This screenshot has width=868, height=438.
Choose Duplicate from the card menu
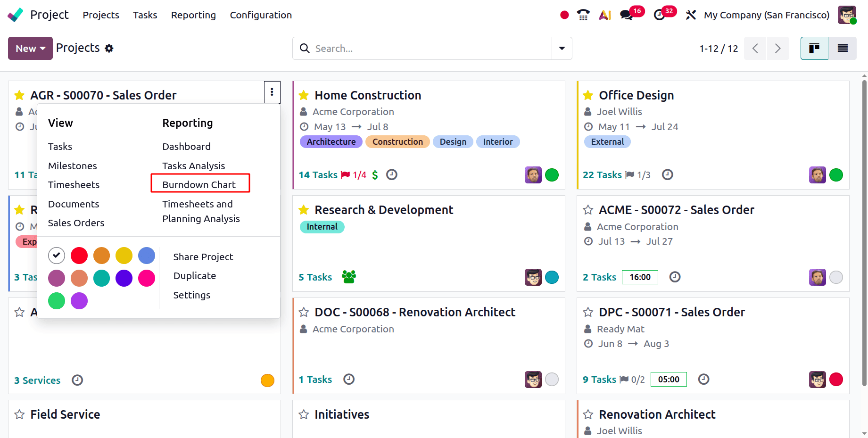pyautogui.click(x=195, y=276)
